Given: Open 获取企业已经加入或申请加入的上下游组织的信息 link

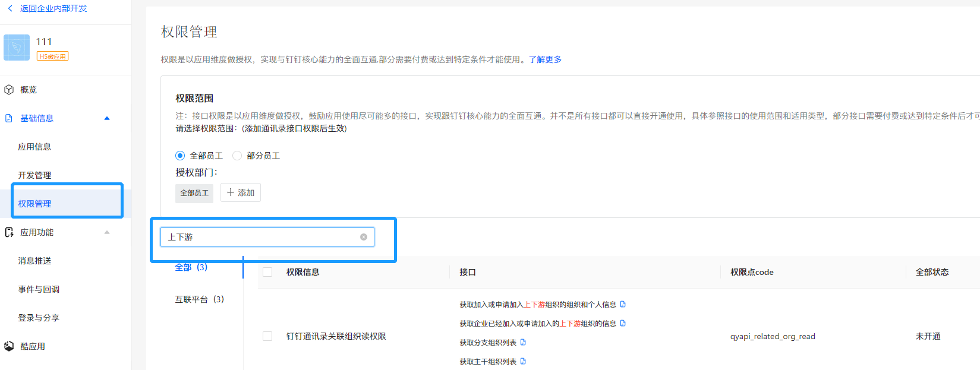Looking at the screenshot, I should pyautogui.click(x=538, y=324).
